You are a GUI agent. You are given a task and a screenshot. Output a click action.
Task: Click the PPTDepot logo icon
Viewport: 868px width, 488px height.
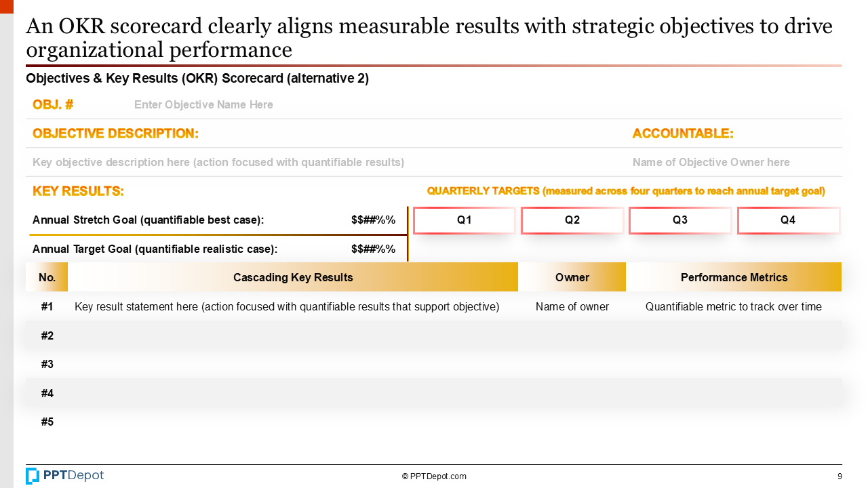[x=33, y=476]
